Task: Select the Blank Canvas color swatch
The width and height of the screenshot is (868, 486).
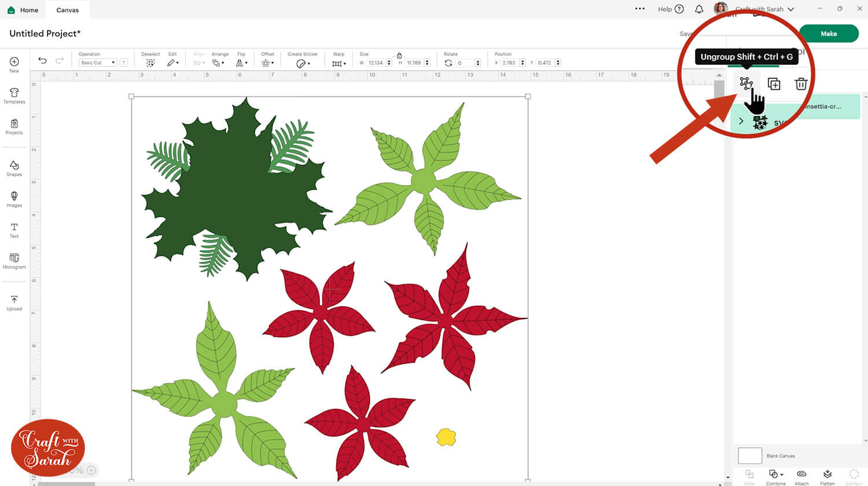Action: click(750, 455)
